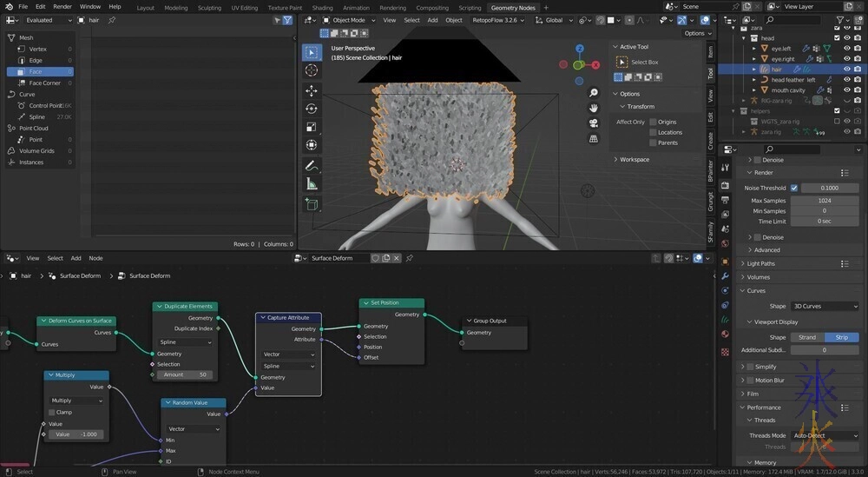The height and width of the screenshot is (477, 868).
Task: Pin the Surface Deform node group
Action: point(410,258)
